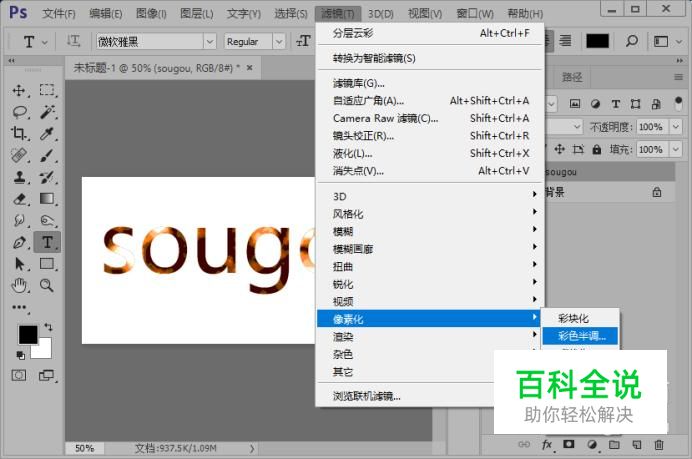Expand the 扭曲 filter submenu

point(430,266)
